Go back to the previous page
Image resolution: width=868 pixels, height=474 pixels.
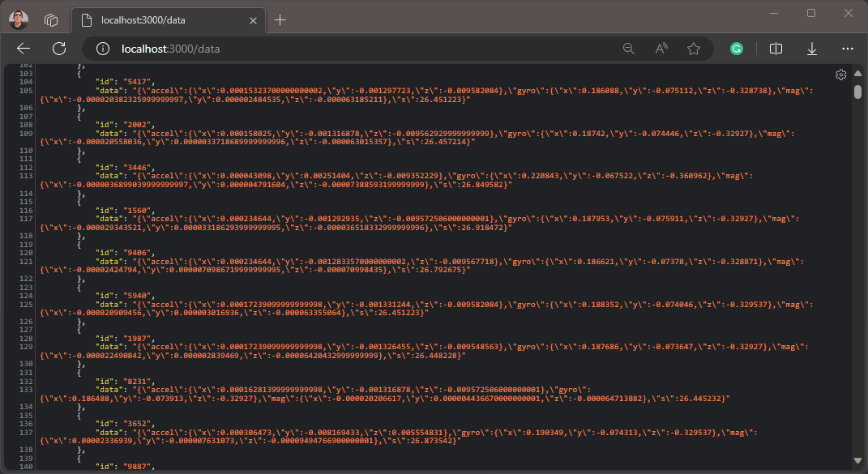24,49
